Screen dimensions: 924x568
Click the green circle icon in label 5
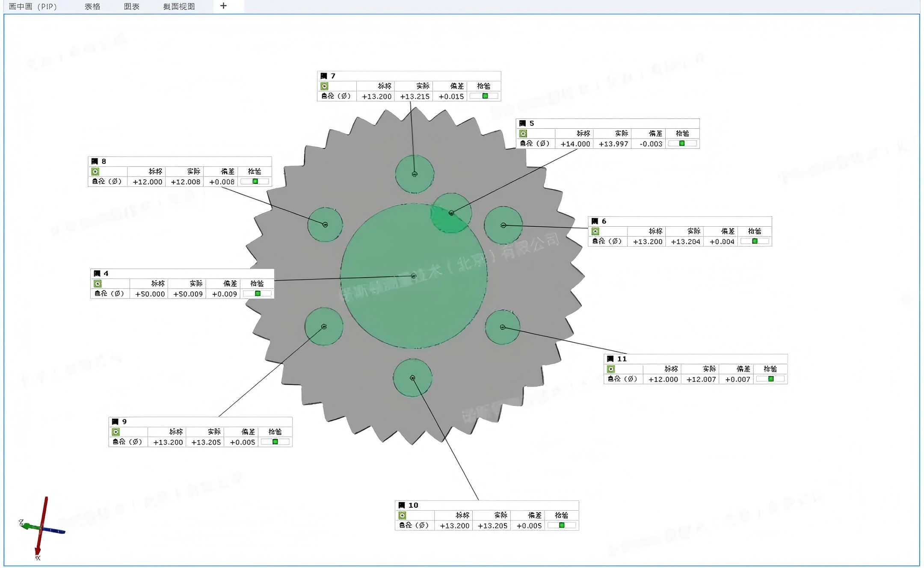[523, 133]
